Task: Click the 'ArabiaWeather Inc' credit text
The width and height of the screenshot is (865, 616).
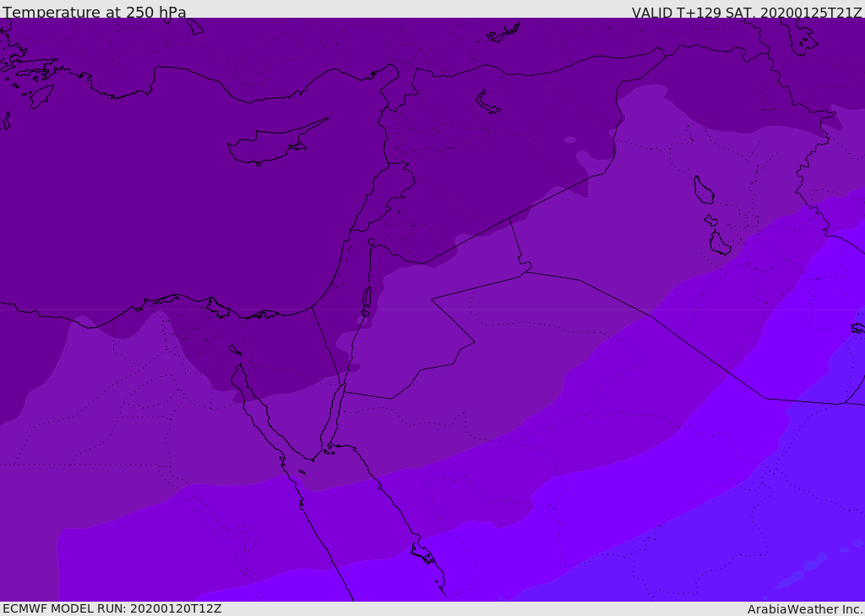Action: [x=804, y=609]
